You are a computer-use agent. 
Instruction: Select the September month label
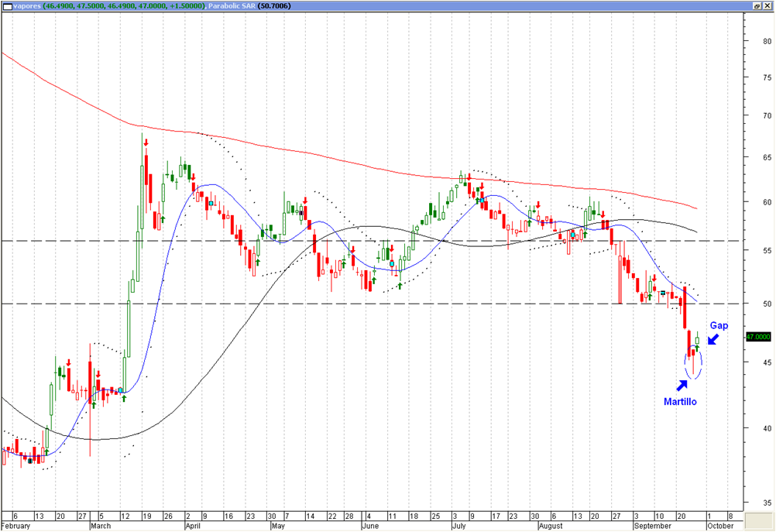653,526
